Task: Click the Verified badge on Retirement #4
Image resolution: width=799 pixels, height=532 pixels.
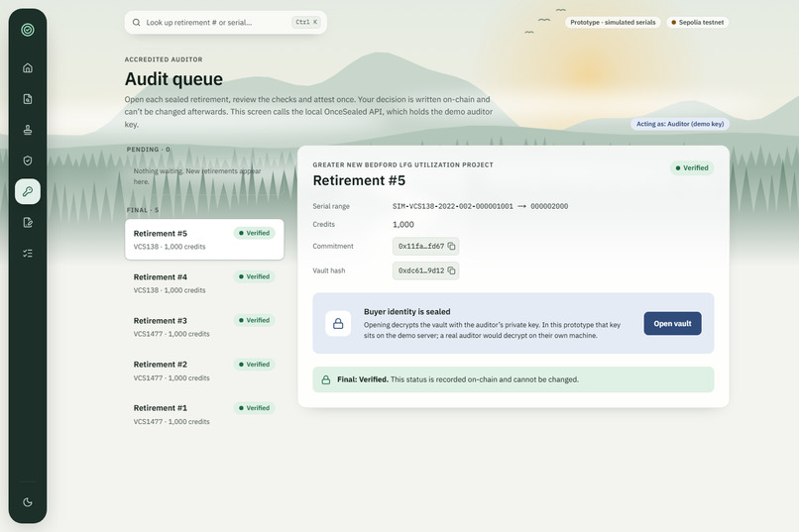Action: (x=255, y=276)
